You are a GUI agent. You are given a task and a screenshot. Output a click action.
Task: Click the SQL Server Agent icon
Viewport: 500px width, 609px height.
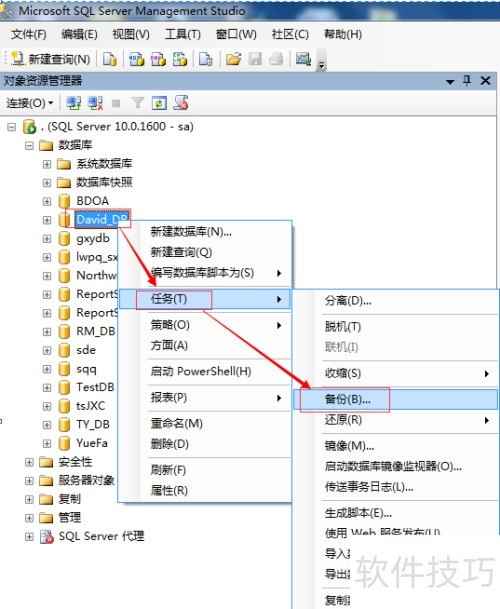[47, 537]
